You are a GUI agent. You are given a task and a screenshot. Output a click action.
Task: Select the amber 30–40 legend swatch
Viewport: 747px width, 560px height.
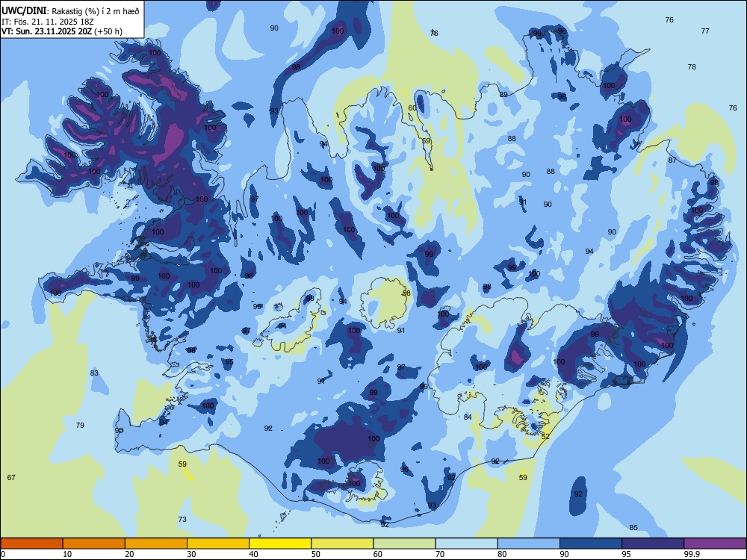[x=218, y=544]
